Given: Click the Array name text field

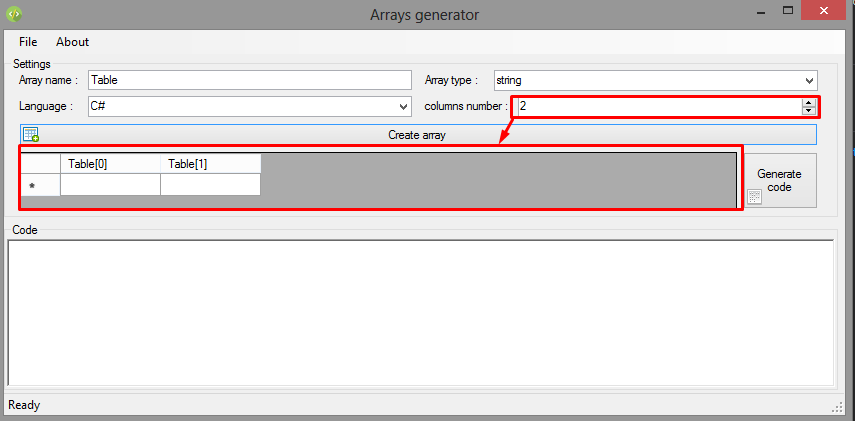Looking at the screenshot, I should [250, 80].
